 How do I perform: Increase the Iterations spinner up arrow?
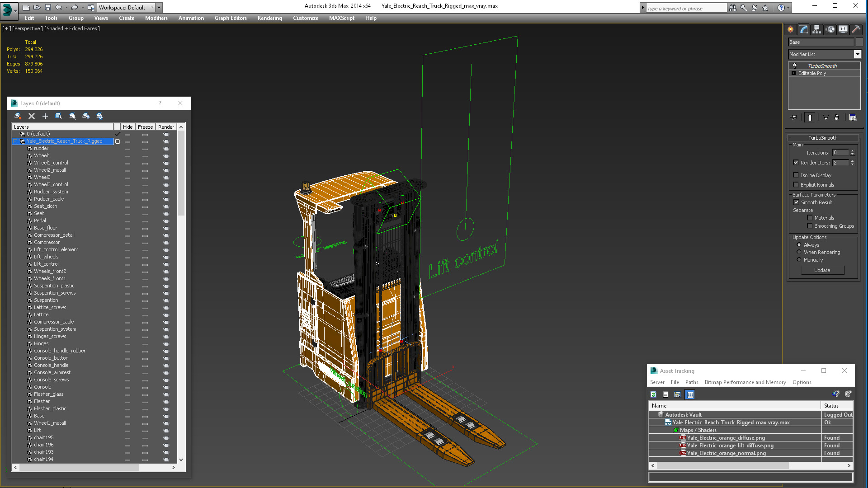point(852,151)
